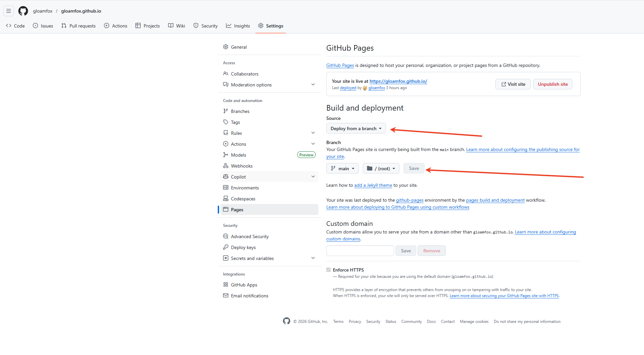Open the Pull requests tab

[78, 26]
